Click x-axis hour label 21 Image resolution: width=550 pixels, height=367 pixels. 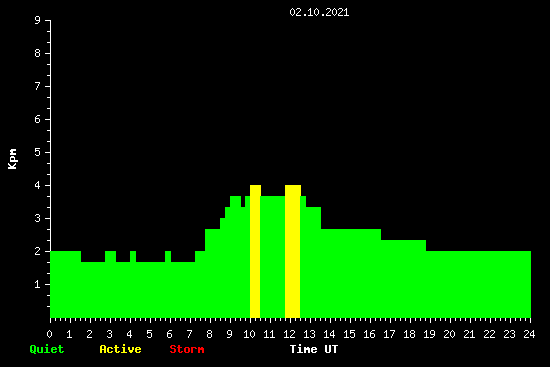pos(469,334)
